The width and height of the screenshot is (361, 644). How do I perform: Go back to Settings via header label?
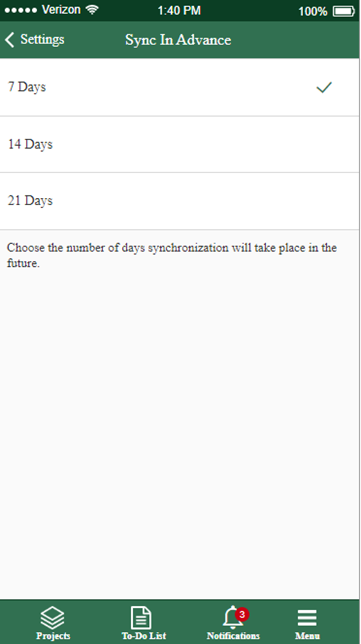click(42, 39)
